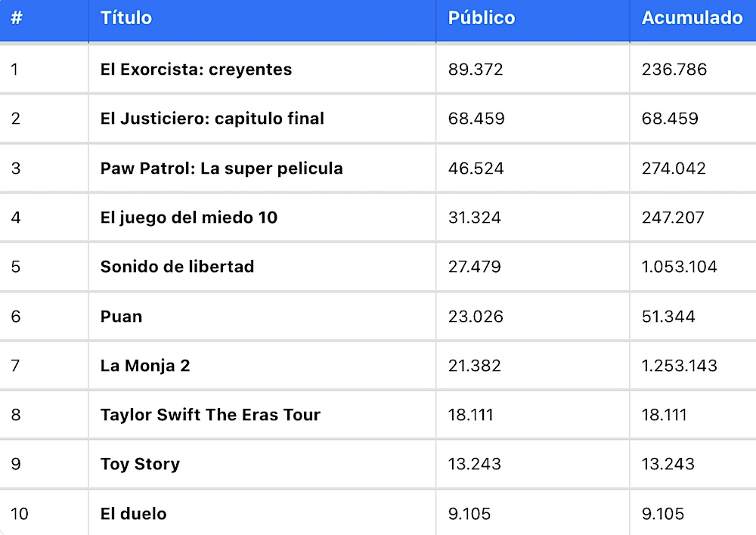Select El Justiciero: capitulo final title
The height and width of the screenshot is (535, 756).
tap(212, 119)
